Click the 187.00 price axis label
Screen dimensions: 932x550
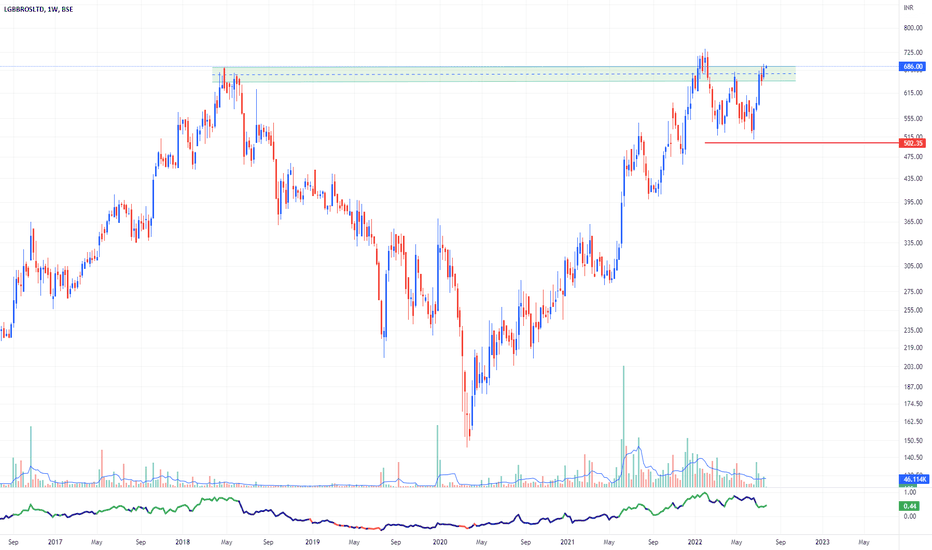click(x=913, y=387)
